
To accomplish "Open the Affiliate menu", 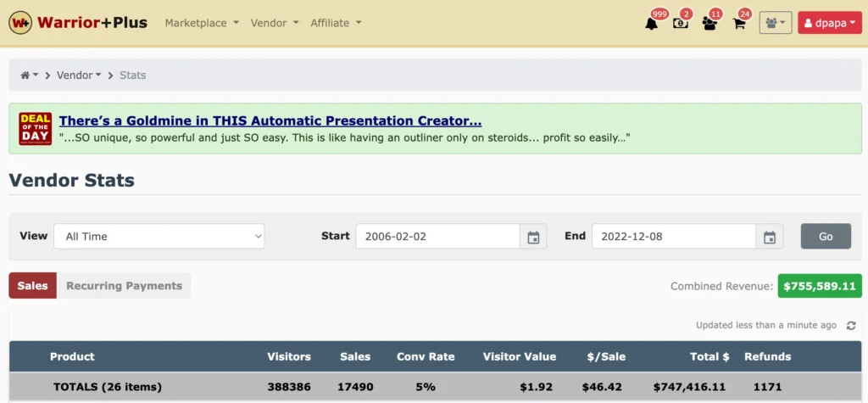I will pyautogui.click(x=336, y=23).
